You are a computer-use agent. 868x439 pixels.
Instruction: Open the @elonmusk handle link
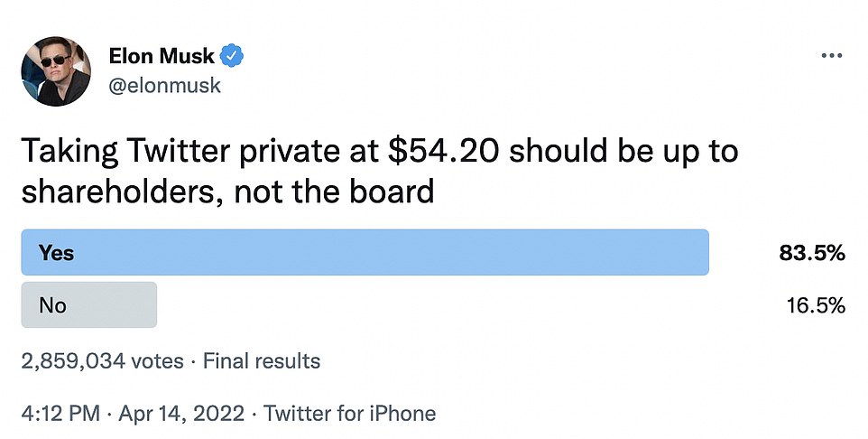(165, 86)
